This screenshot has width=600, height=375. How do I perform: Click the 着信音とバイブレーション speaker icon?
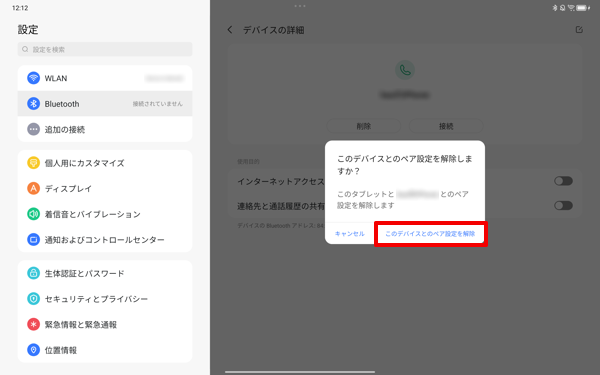[33, 214]
